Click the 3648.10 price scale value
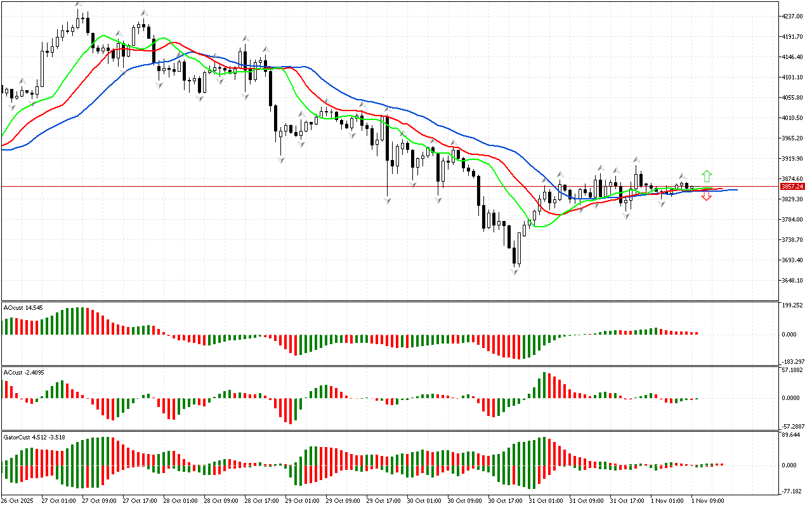 pyautogui.click(x=792, y=281)
